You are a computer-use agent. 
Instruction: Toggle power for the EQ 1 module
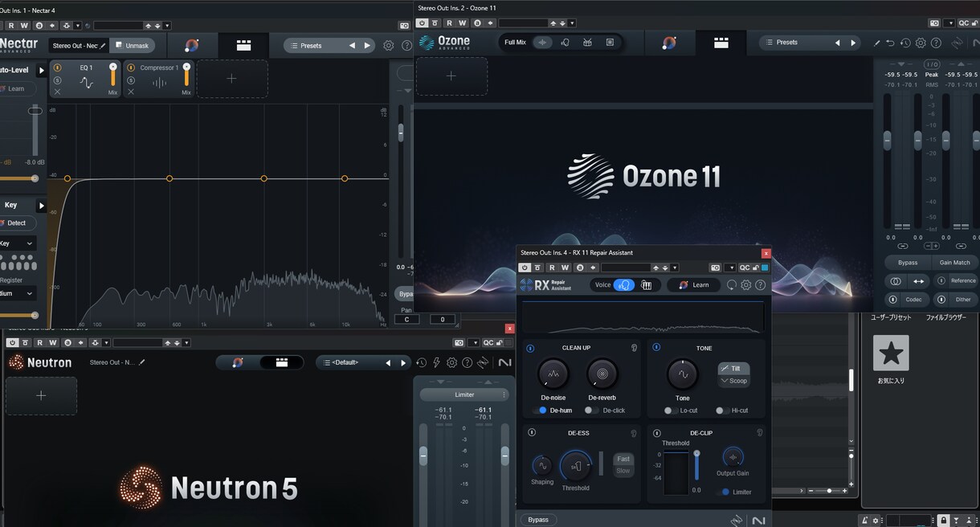point(57,67)
